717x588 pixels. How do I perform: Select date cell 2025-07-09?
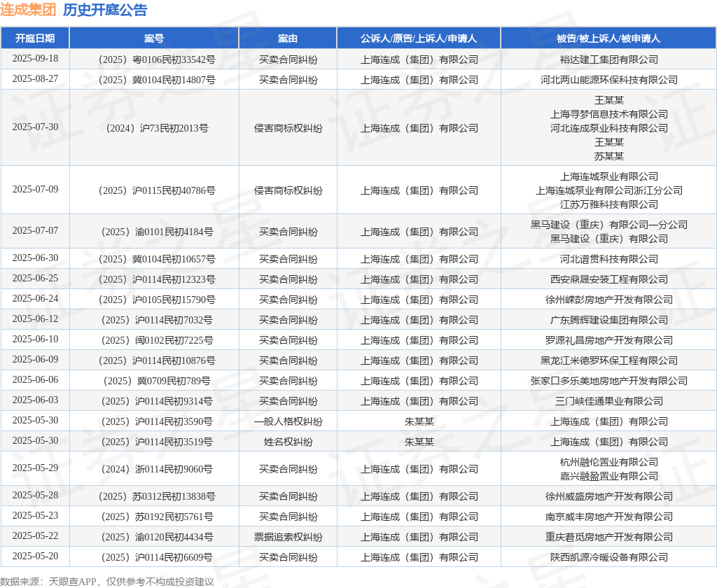click(35, 189)
